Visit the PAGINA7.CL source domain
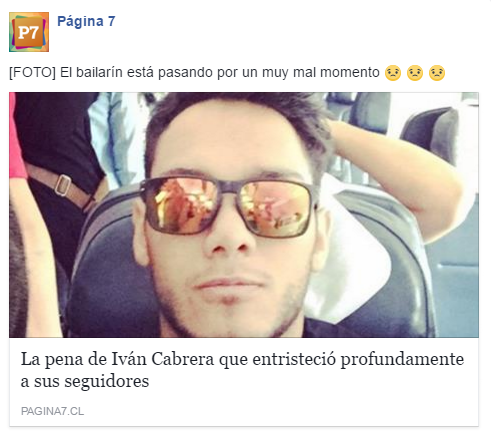Viewport: 491px width, 438px height. pos(52,411)
